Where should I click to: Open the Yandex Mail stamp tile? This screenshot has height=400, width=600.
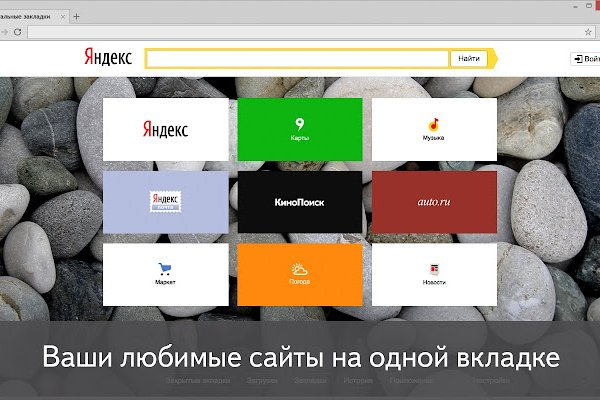pyautogui.click(x=165, y=201)
